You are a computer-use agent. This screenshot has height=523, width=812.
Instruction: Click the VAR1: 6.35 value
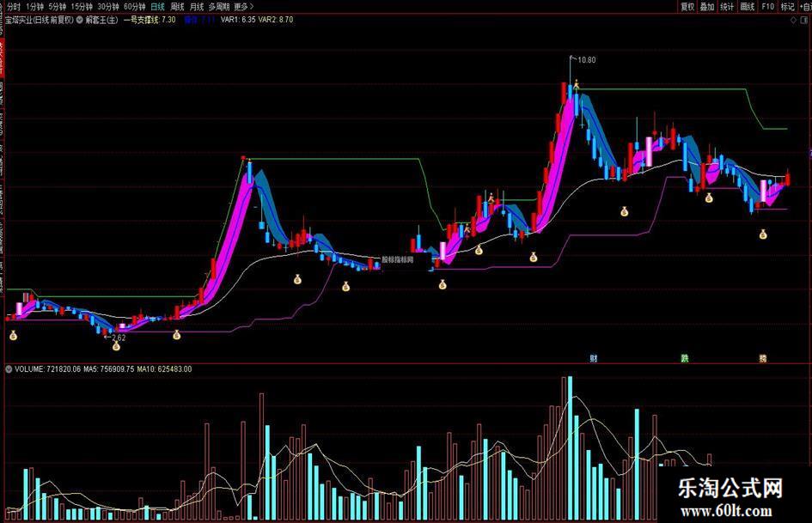point(238,20)
